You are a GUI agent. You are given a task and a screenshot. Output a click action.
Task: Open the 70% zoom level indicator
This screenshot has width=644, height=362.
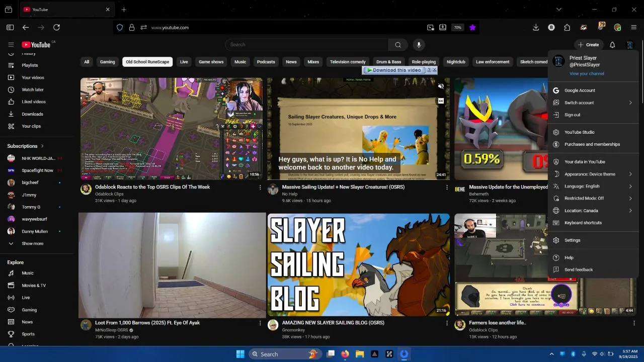[x=457, y=28]
